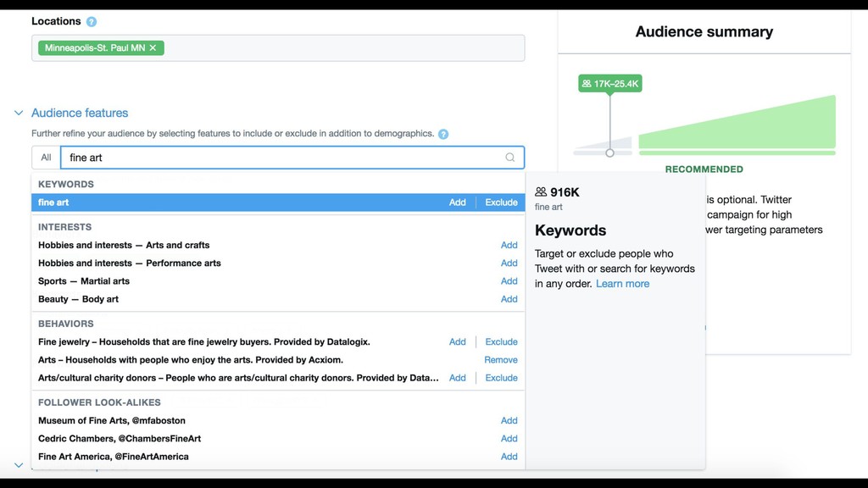Screen dimensions: 868x488
Task: Open the Learn more keywords link
Action: (x=622, y=284)
